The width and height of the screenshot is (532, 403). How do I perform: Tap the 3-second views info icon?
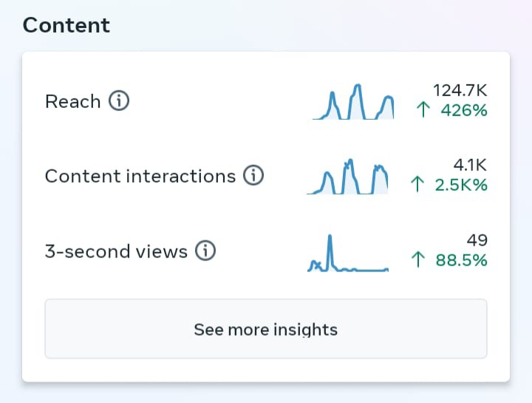click(205, 251)
